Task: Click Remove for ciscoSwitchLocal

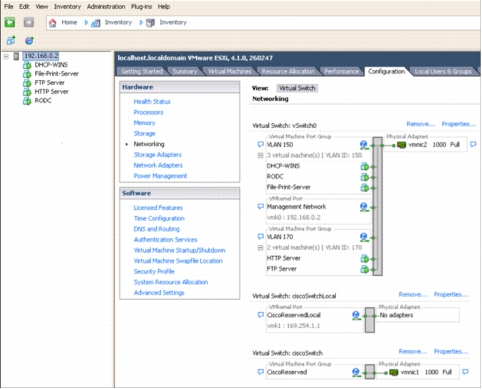Action: pos(413,295)
